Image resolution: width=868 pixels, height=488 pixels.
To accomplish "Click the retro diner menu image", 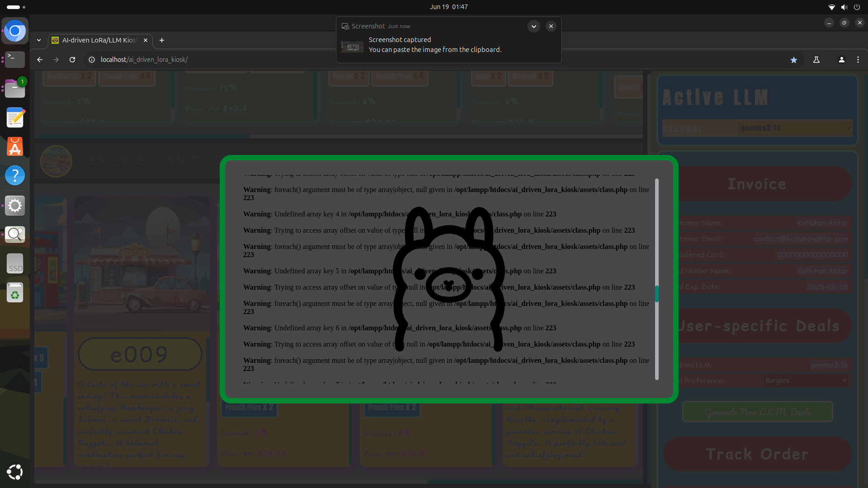I will 142,263.
